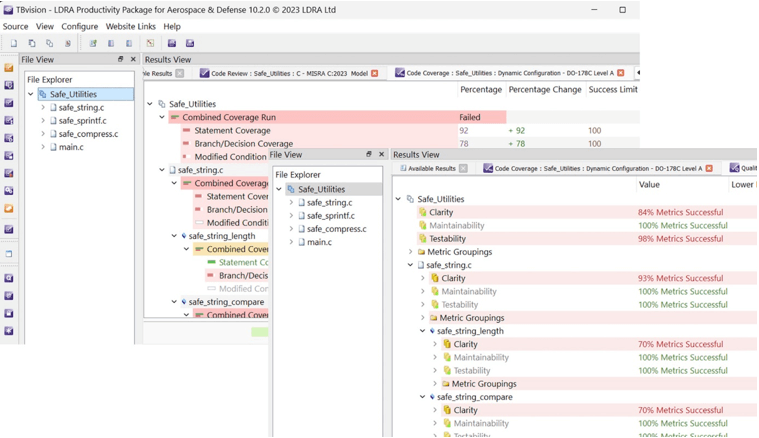
Task: Click the Metric Groupings folder icon under Safe_Utilities
Action: [x=421, y=252]
